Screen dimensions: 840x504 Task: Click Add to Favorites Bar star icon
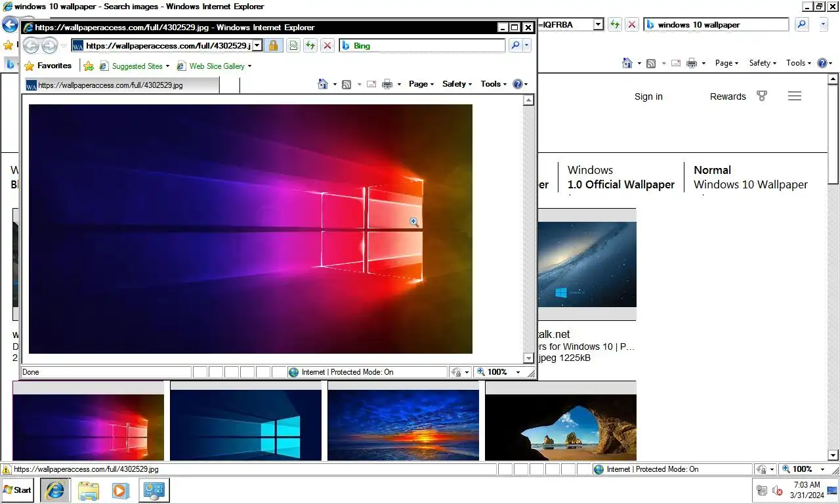89,66
